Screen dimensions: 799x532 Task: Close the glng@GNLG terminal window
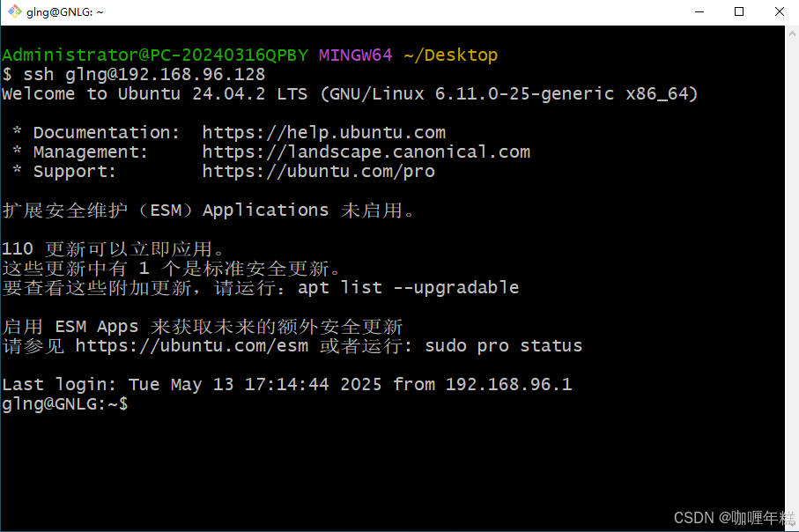[x=779, y=11]
